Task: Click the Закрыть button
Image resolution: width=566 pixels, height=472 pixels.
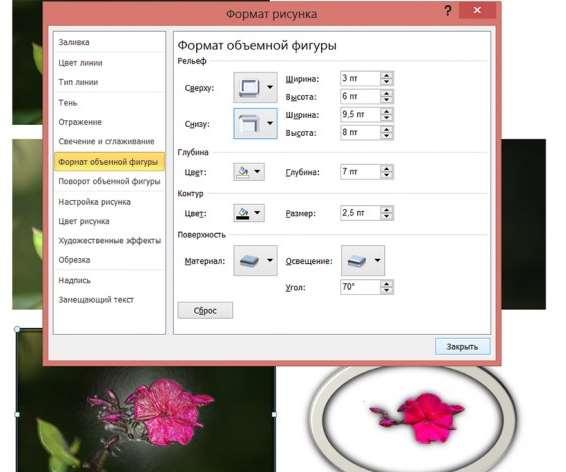Action: (462, 346)
